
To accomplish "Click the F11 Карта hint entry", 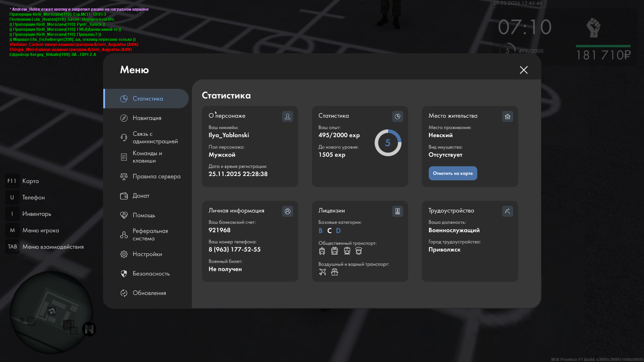I will (23, 181).
